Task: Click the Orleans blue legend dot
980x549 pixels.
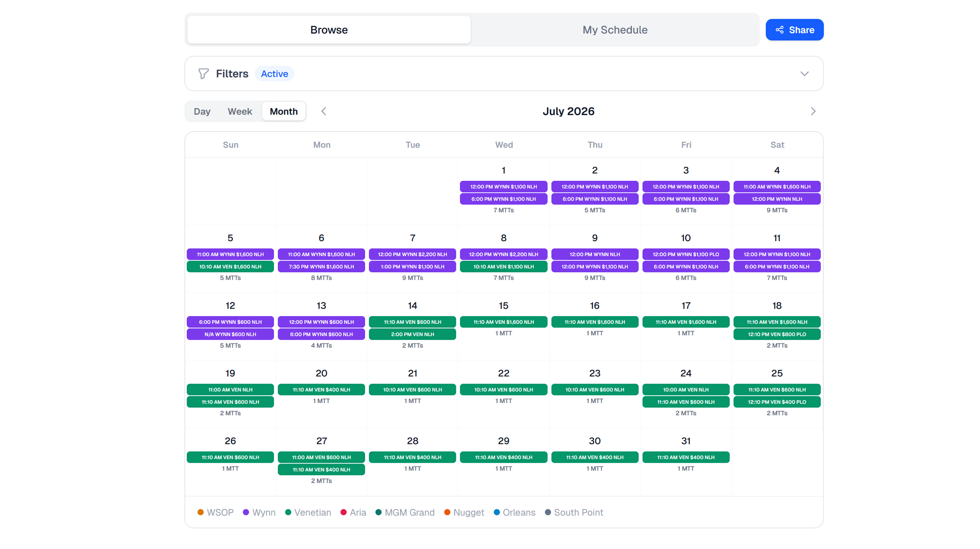Action: pyautogui.click(x=497, y=512)
